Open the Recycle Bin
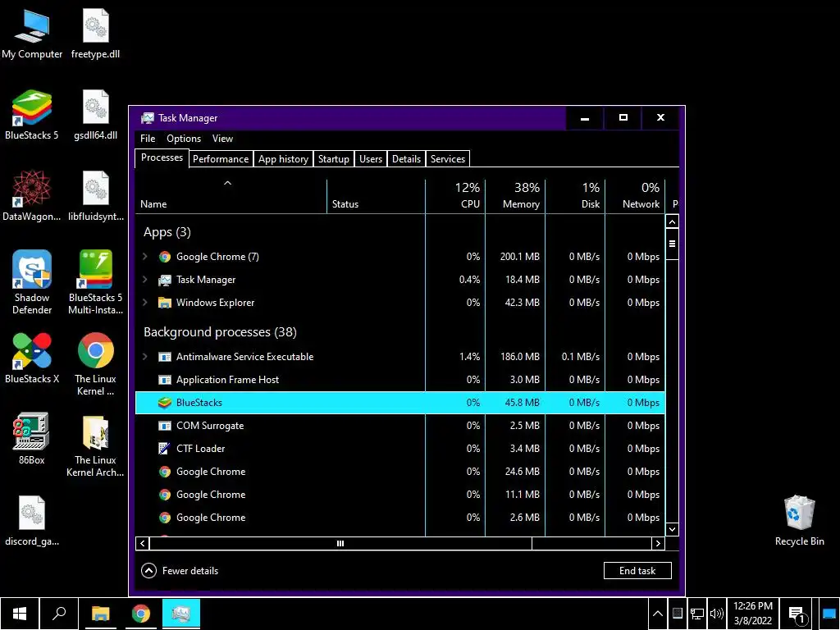840x630 pixels. pos(799,521)
